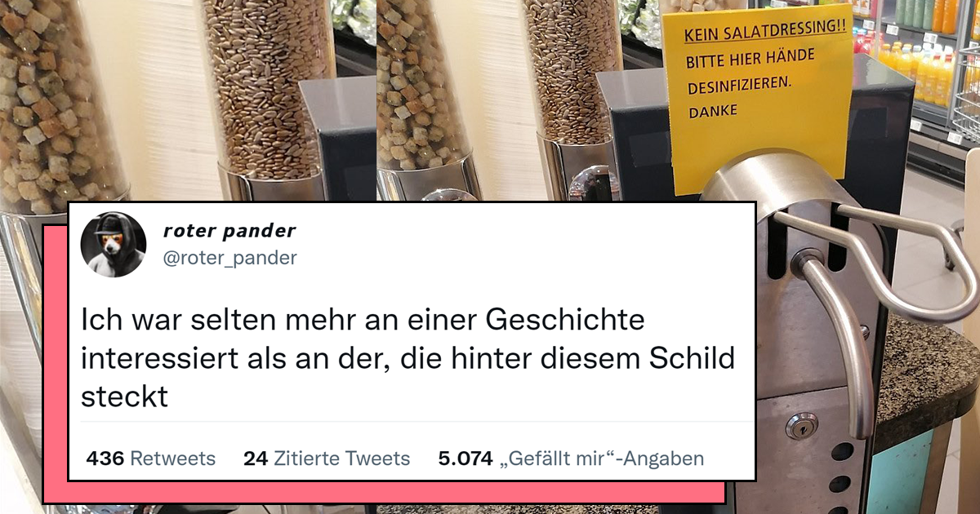Click the display name "roter pander"
The width and height of the screenshot is (980, 514).
click(229, 231)
